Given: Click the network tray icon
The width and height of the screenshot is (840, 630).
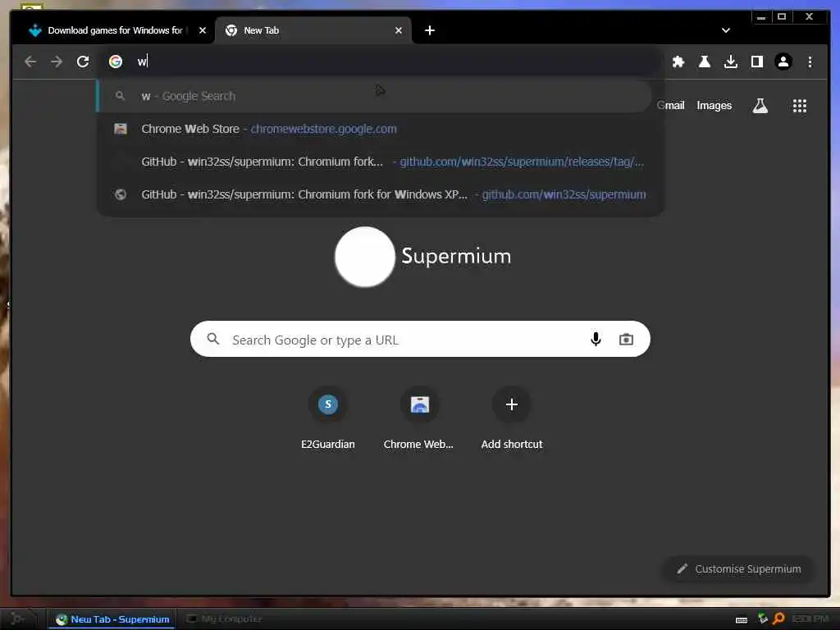Looking at the screenshot, I should (x=762, y=619).
